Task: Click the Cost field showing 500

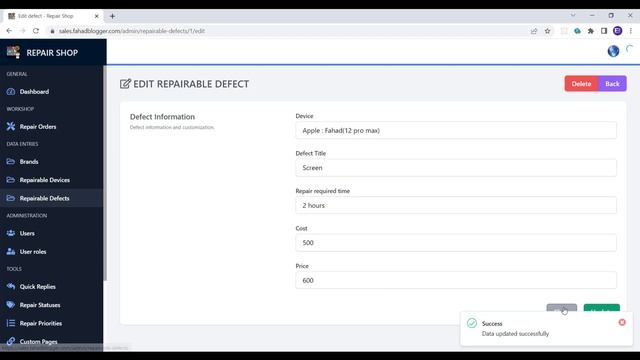Action: (456, 243)
